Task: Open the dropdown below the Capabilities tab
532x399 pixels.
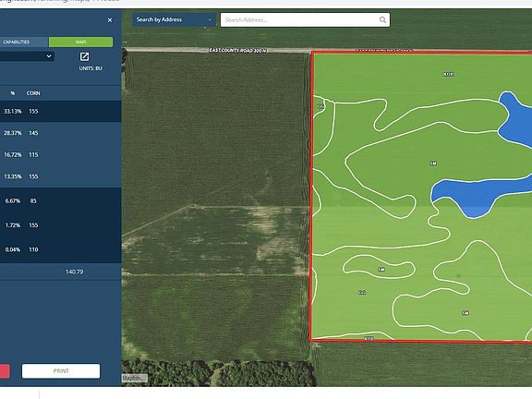Action: (27, 56)
